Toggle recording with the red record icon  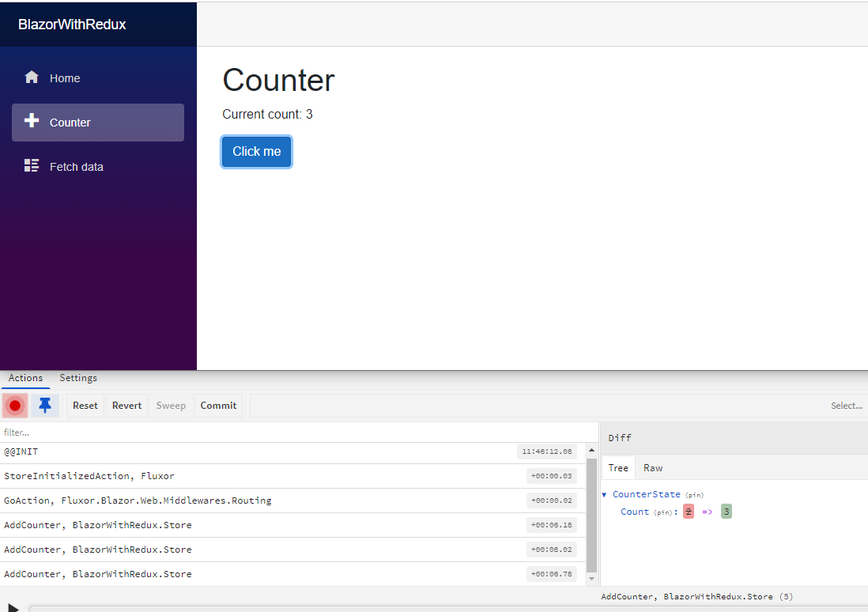(x=15, y=405)
